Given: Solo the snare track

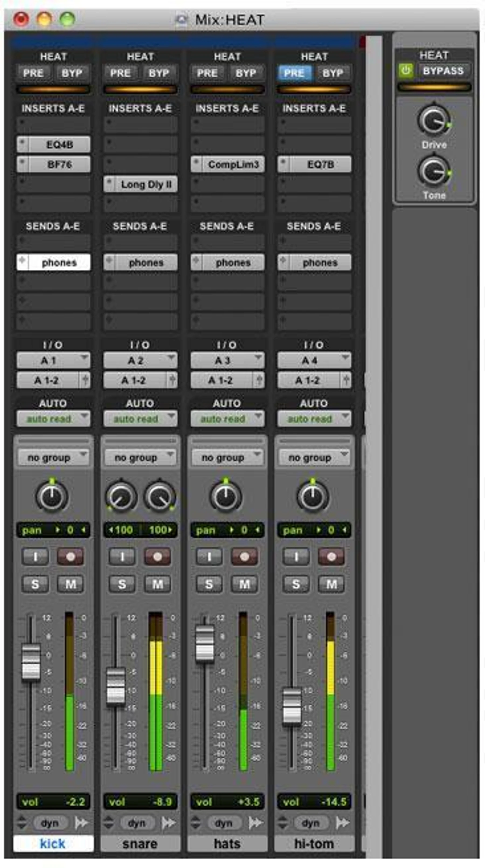Looking at the screenshot, I should click(x=122, y=584).
